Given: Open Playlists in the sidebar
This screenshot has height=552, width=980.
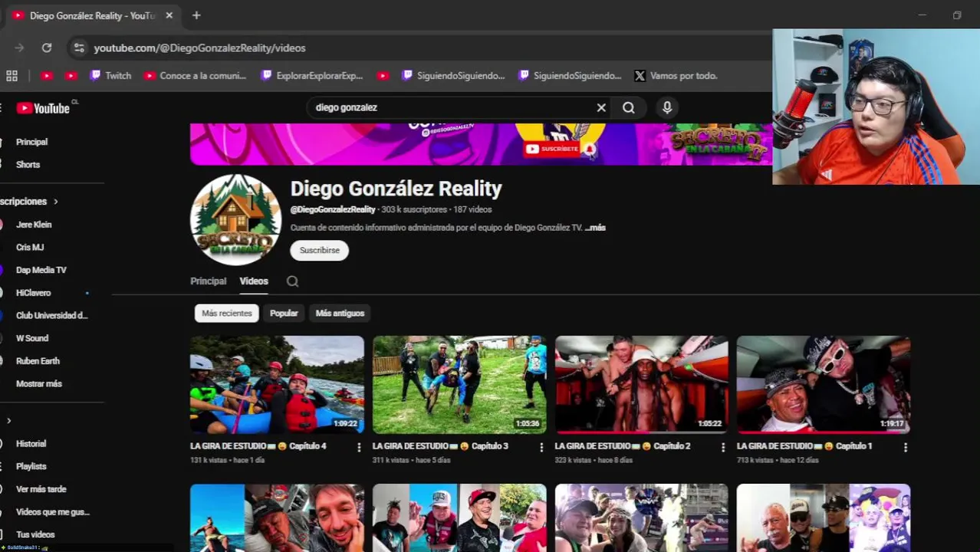Looking at the screenshot, I should click(31, 466).
